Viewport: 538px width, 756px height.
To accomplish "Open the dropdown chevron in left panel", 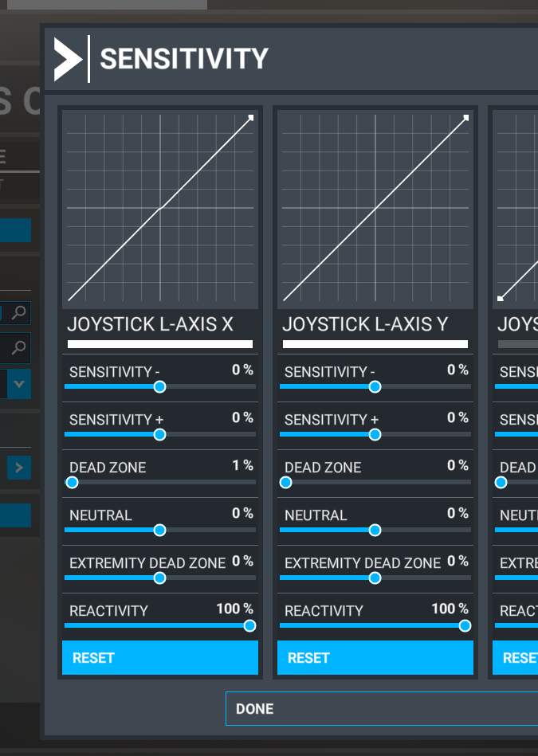I will [x=19, y=384].
